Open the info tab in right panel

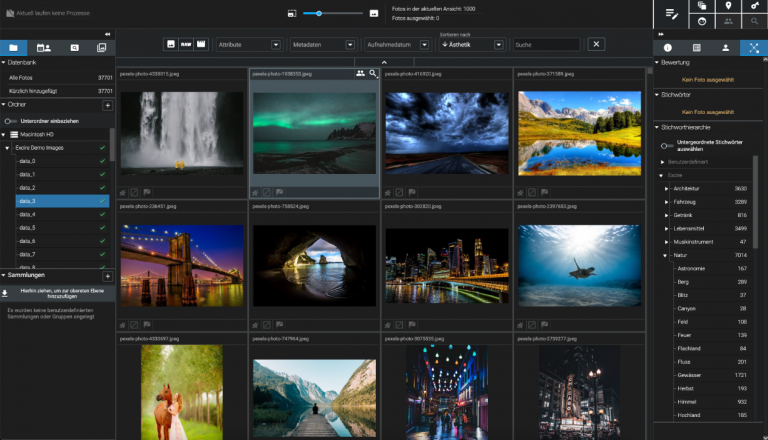point(667,47)
